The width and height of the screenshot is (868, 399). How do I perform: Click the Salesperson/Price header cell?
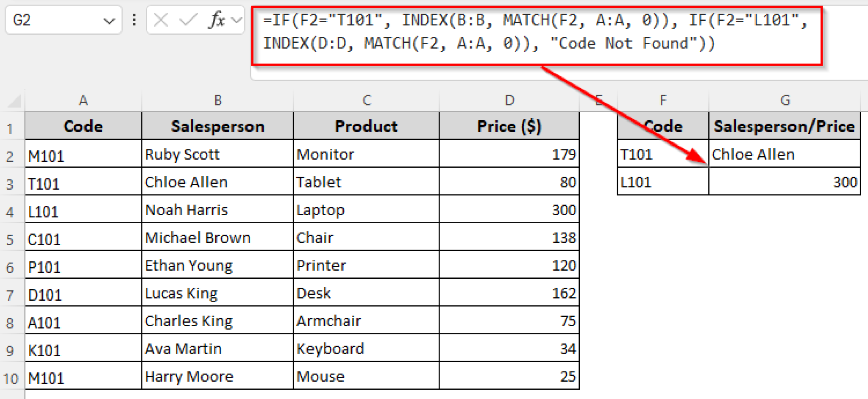[785, 126]
